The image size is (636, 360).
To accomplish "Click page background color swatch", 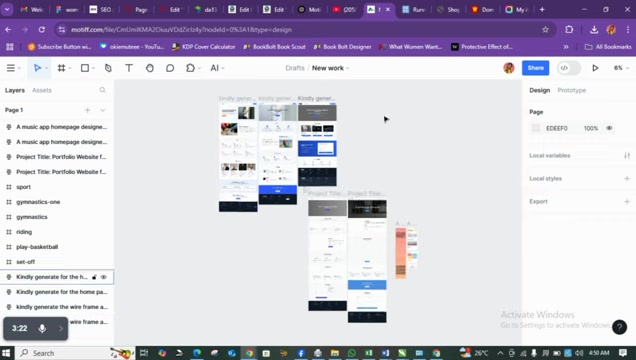I will (536, 128).
